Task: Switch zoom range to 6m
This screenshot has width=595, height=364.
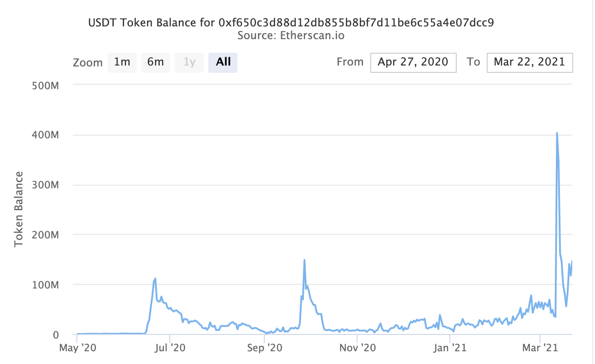Action: [155, 62]
